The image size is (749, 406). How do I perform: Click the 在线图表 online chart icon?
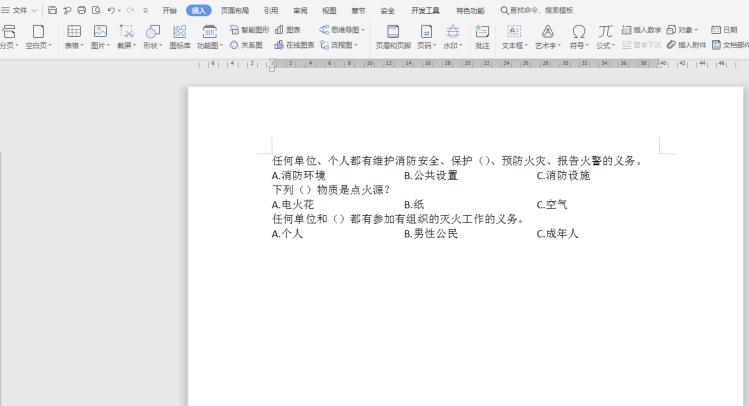click(x=294, y=45)
